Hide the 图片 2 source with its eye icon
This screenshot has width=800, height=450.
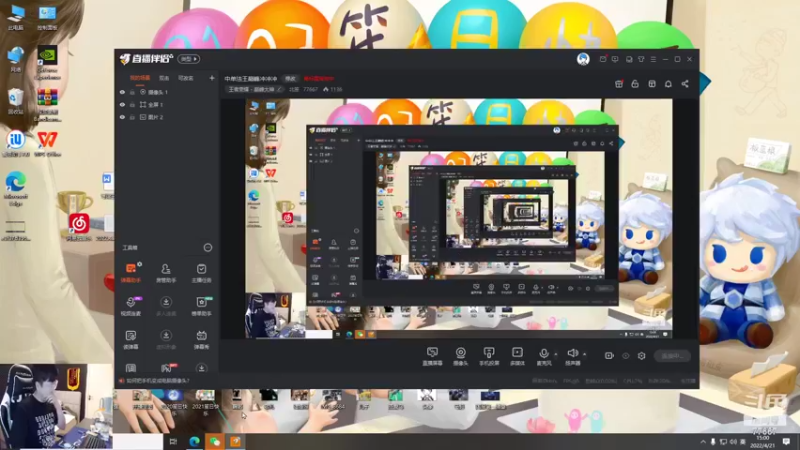click(x=122, y=117)
